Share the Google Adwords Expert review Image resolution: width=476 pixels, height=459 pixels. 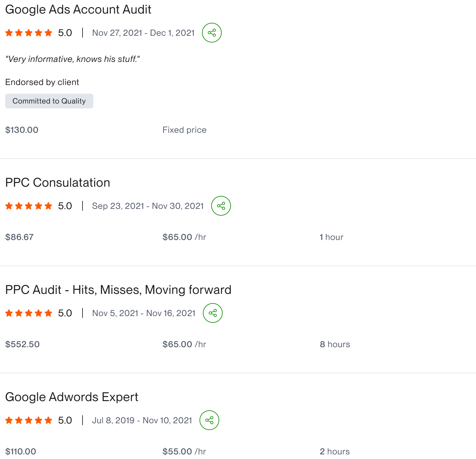coord(209,420)
